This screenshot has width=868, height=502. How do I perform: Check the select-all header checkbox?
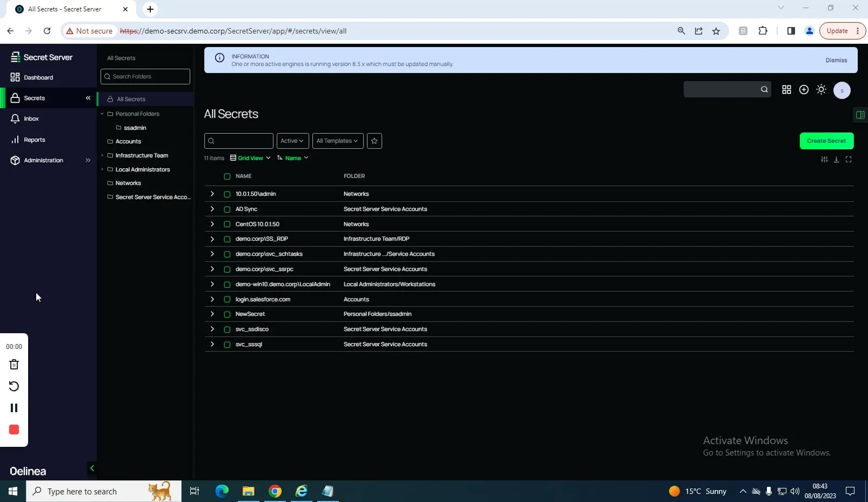click(x=227, y=176)
